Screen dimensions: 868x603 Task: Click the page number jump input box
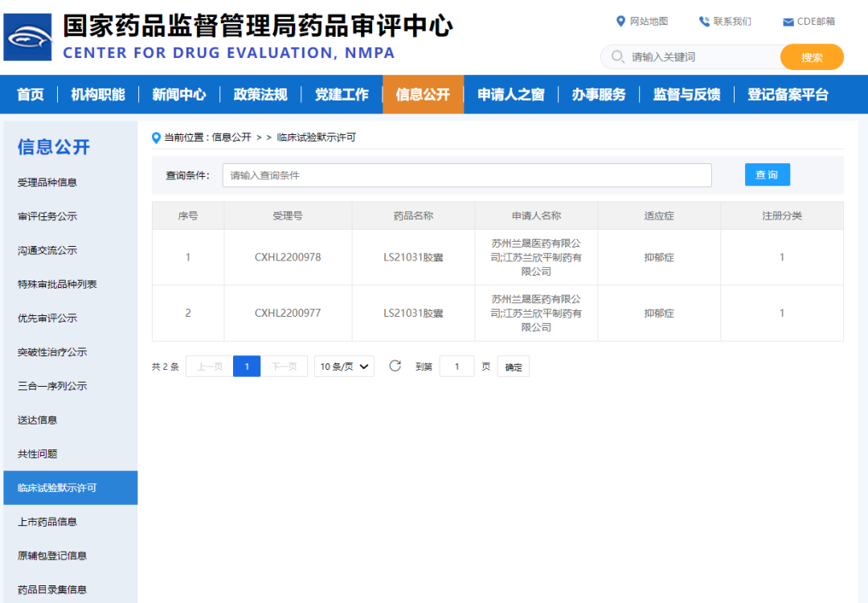pyautogui.click(x=457, y=366)
